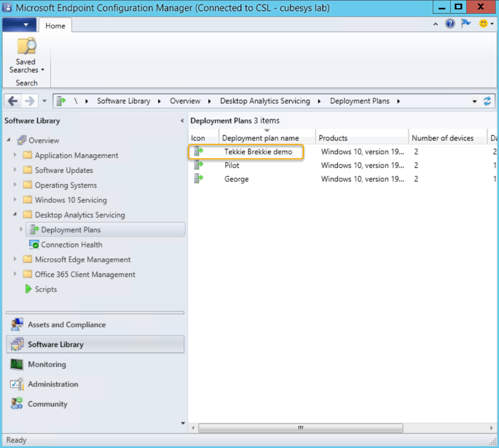The height and width of the screenshot is (448, 499).
Task: Click the horizontal scrollbar in list
Action: click(x=300, y=428)
